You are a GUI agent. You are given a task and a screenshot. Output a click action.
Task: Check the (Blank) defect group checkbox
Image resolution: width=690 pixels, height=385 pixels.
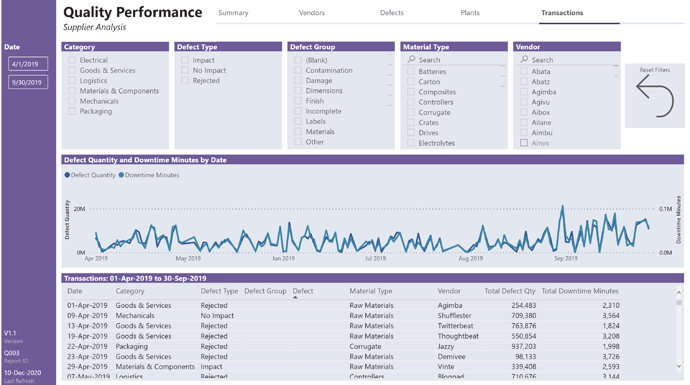click(x=298, y=60)
